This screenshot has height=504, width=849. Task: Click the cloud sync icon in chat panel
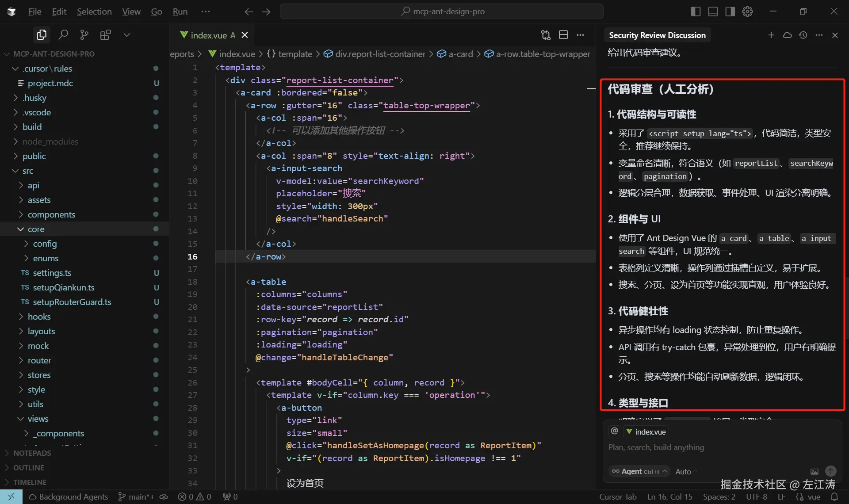[787, 35]
